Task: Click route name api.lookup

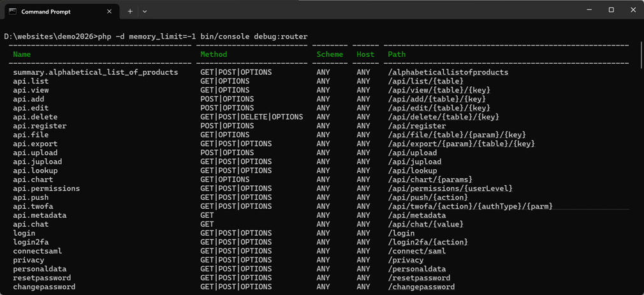Action: coord(35,170)
